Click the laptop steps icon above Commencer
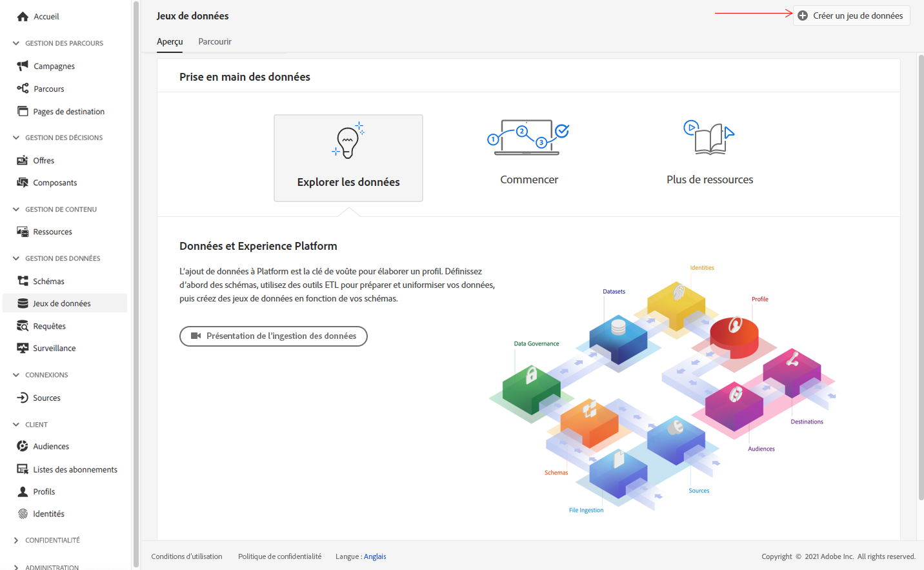 (528, 137)
